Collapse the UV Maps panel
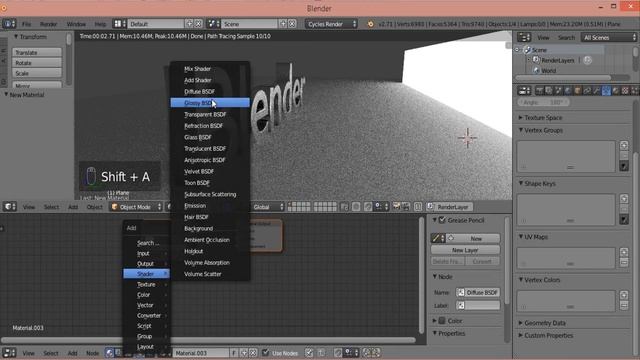 [x=536, y=237]
